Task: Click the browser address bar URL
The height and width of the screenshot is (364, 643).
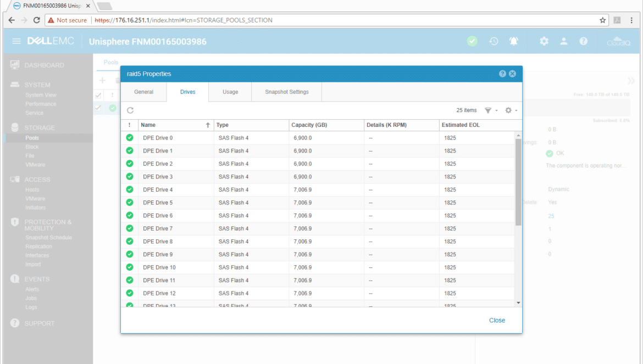Action: tap(184, 20)
